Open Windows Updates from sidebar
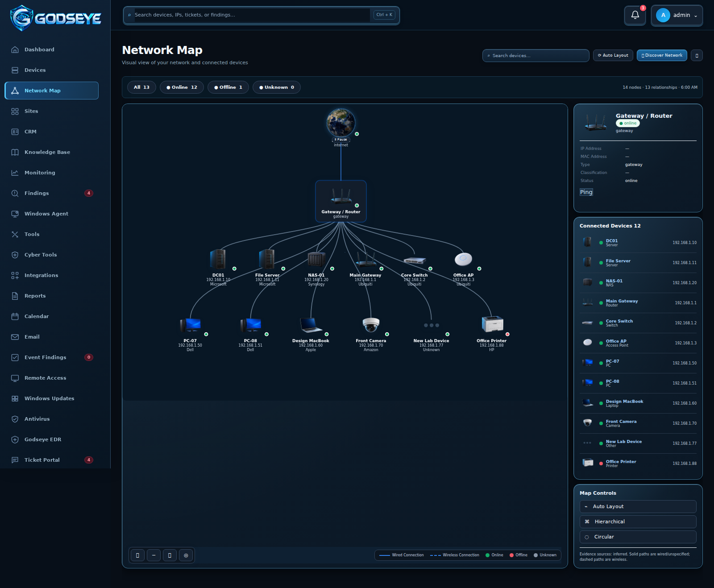Viewport: 714px width, 588px height. click(51, 398)
